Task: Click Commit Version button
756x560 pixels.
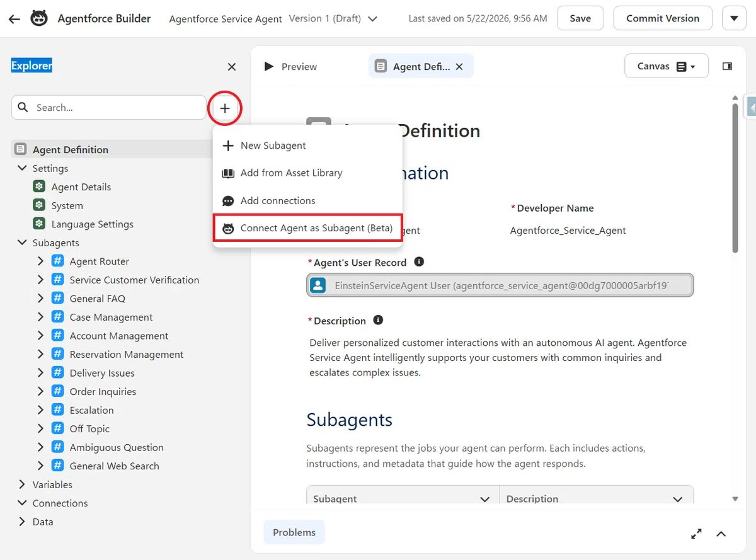Action: (663, 18)
